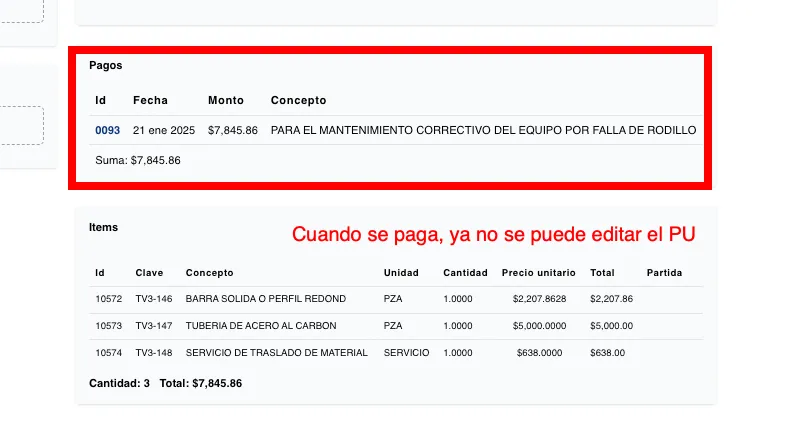Viewport: 806px width, 443px height.
Task: Click the Unidad column header
Action: (401, 273)
